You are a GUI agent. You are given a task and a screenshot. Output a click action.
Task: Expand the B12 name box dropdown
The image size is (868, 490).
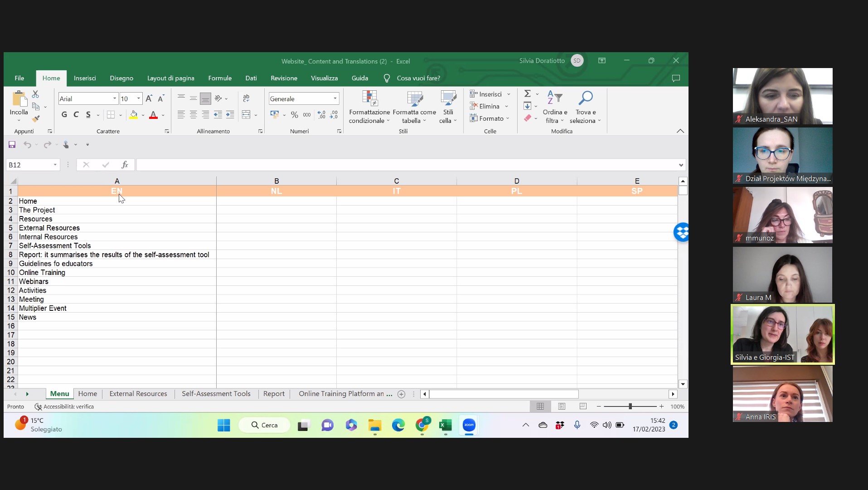coord(55,165)
